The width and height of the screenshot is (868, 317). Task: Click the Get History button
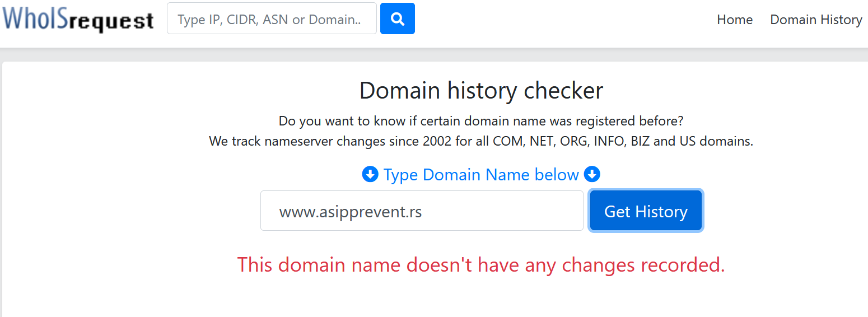[646, 211]
